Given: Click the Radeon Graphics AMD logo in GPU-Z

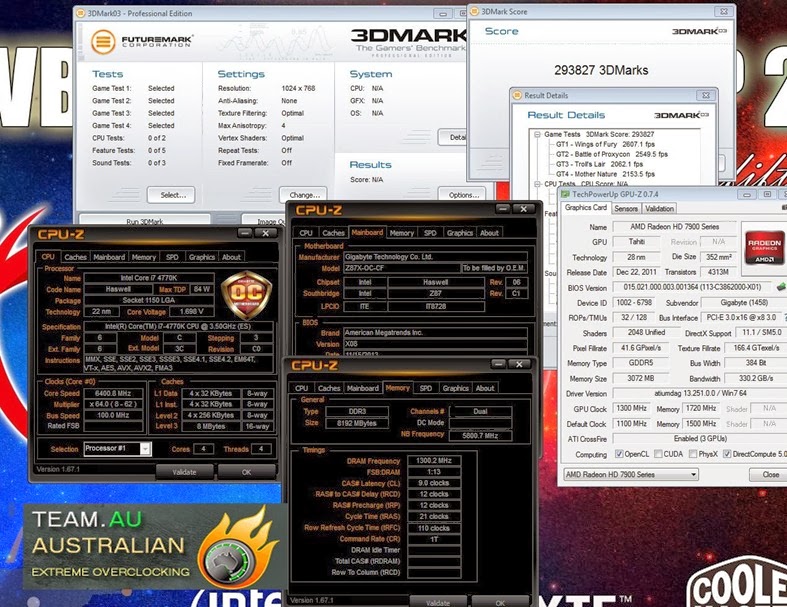Looking at the screenshot, I should pos(764,248).
